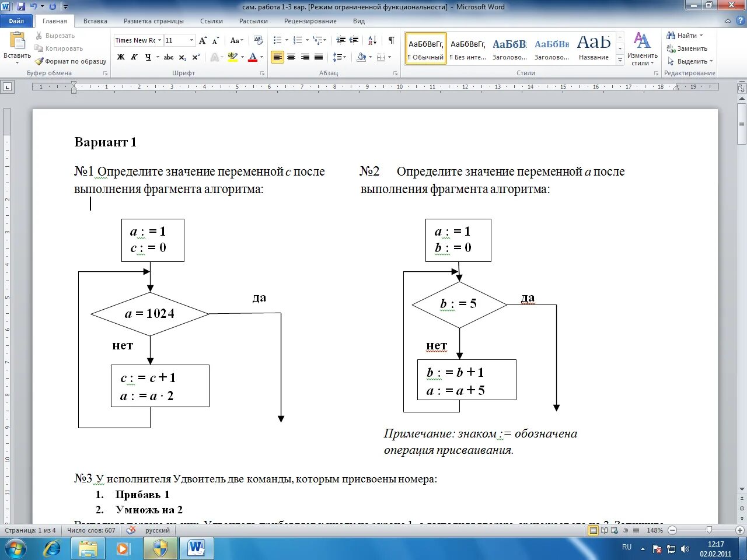Switch to the Разметка страницы tab
The width and height of the screenshot is (747, 560).
(x=153, y=21)
